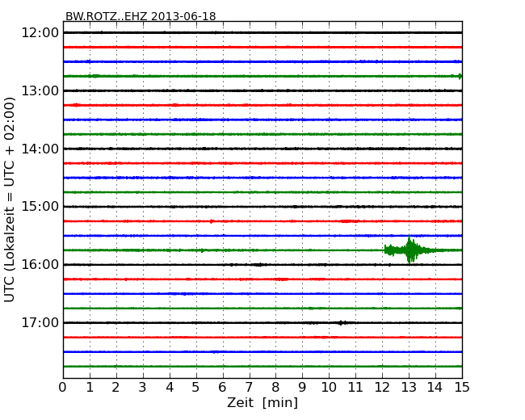525x420 pixels.
Task: Select the 13:00 time label
Action: click(40, 90)
